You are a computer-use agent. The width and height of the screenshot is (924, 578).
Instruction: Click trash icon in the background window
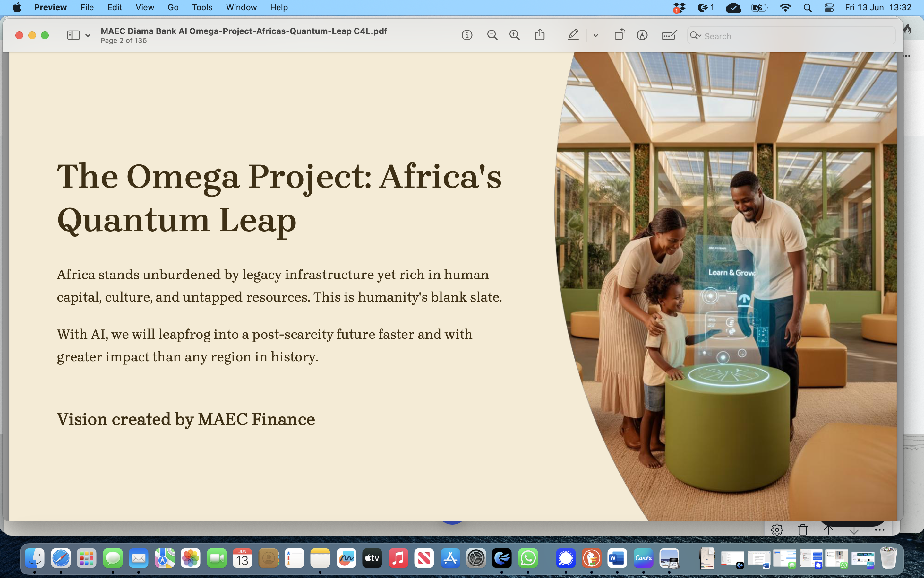coord(803,530)
